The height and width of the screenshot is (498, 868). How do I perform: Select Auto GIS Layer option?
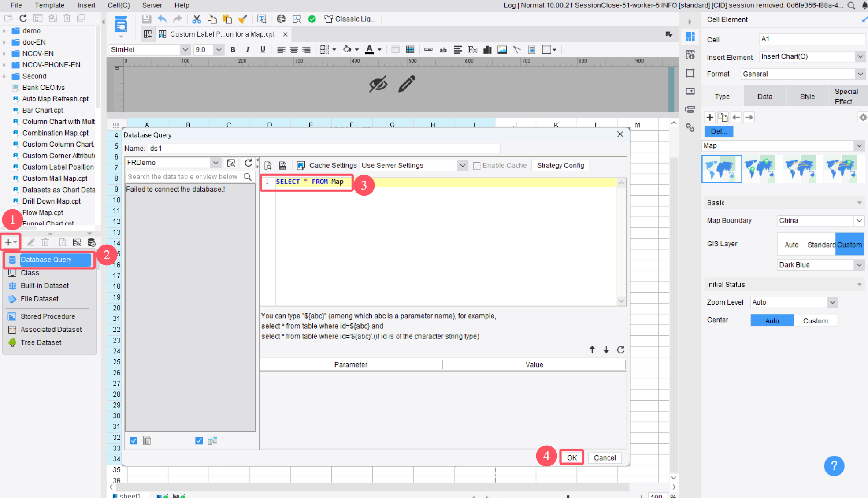coord(791,245)
